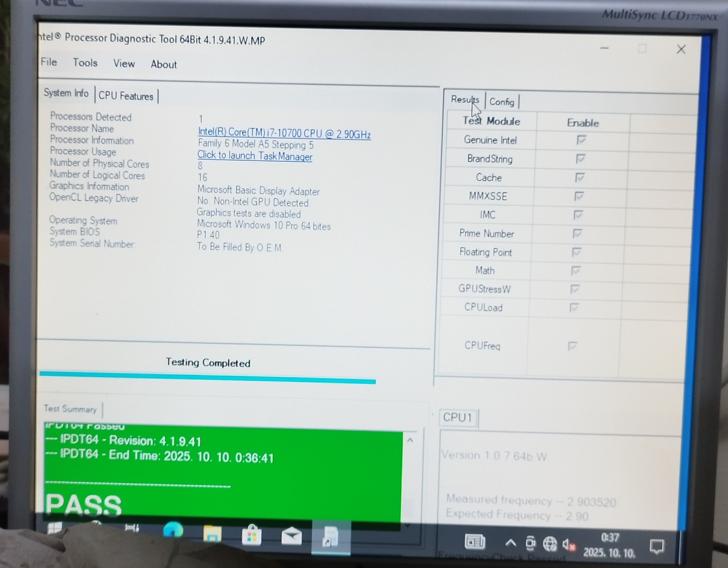Click the "Graphics tests are disabled" text
The image size is (728, 568).
tap(249, 214)
